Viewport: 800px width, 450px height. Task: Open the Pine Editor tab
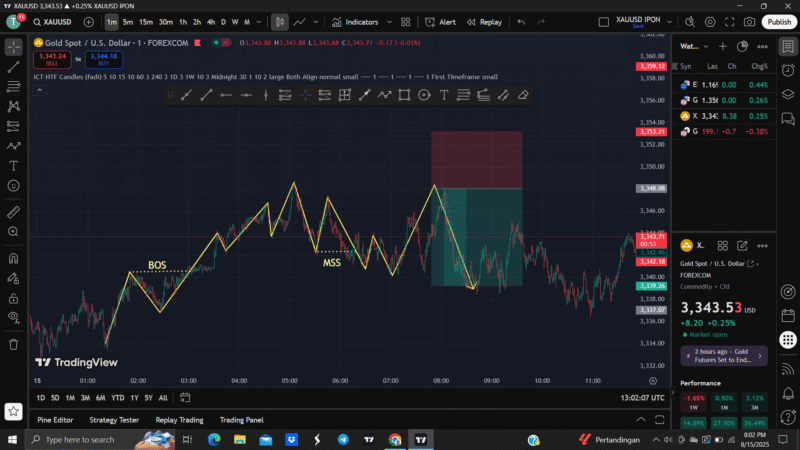pyautogui.click(x=55, y=420)
